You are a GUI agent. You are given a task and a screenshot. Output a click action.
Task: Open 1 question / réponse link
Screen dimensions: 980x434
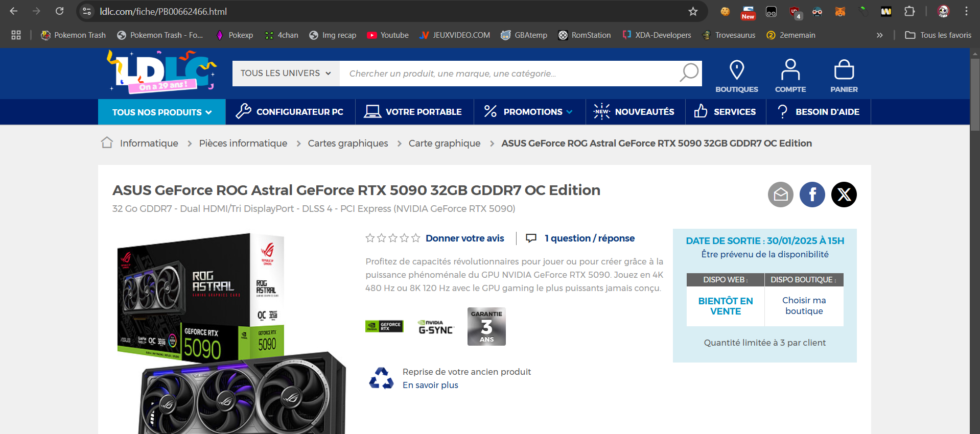point(590,238)
